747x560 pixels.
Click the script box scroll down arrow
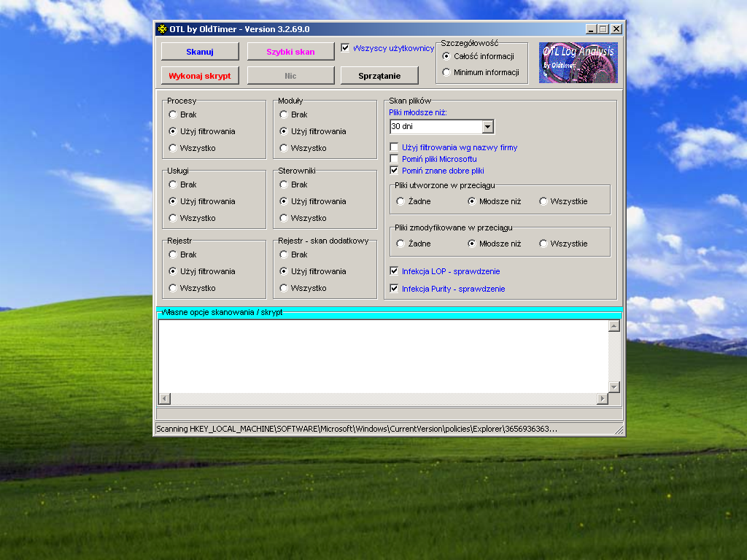[x=614, y=387]
